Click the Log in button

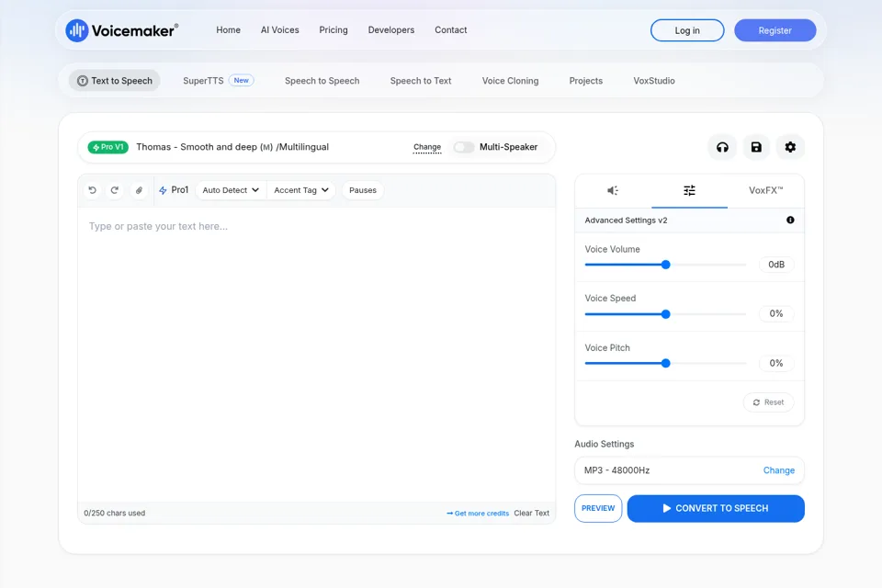(687, 30)
